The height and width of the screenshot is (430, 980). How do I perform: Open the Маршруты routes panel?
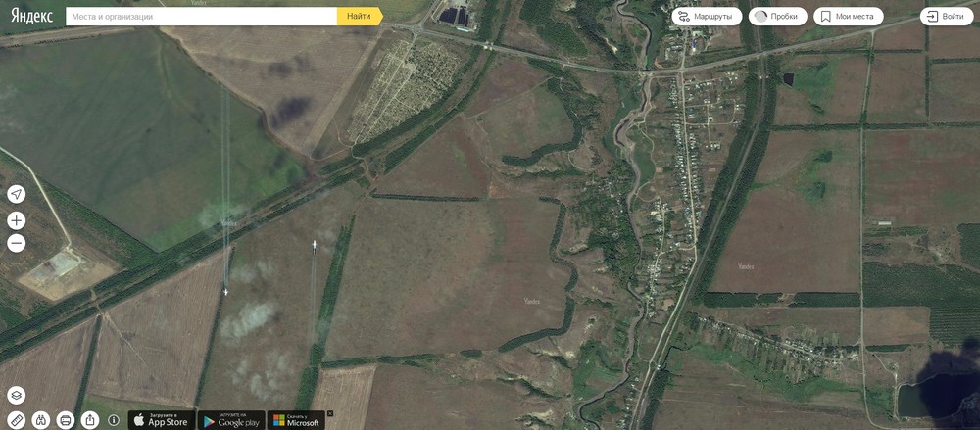click(707, 17)
